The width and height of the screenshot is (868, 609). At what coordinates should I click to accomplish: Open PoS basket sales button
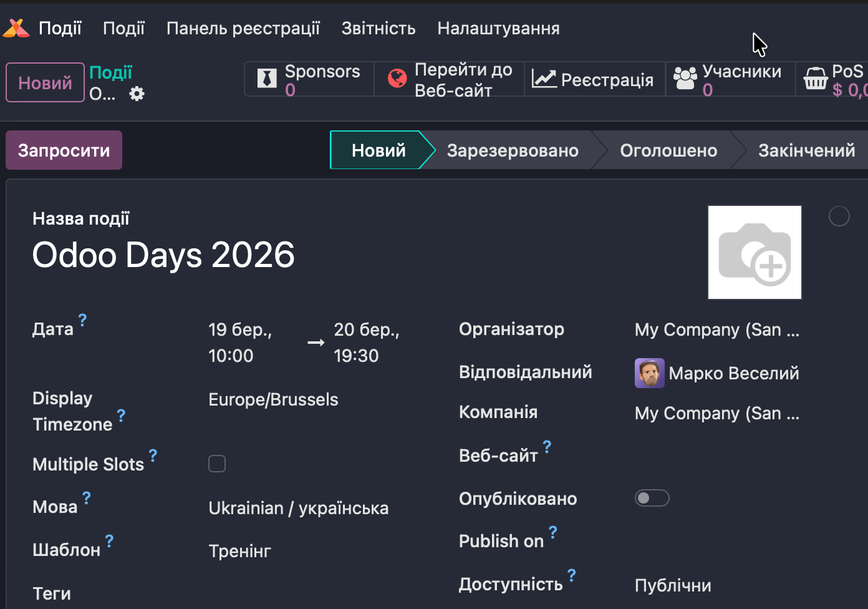point(834,79)
